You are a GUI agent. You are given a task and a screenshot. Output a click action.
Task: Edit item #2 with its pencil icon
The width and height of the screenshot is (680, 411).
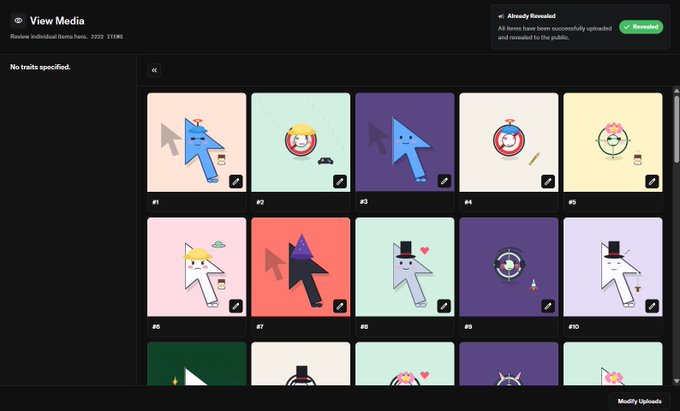tap(340, 182)
